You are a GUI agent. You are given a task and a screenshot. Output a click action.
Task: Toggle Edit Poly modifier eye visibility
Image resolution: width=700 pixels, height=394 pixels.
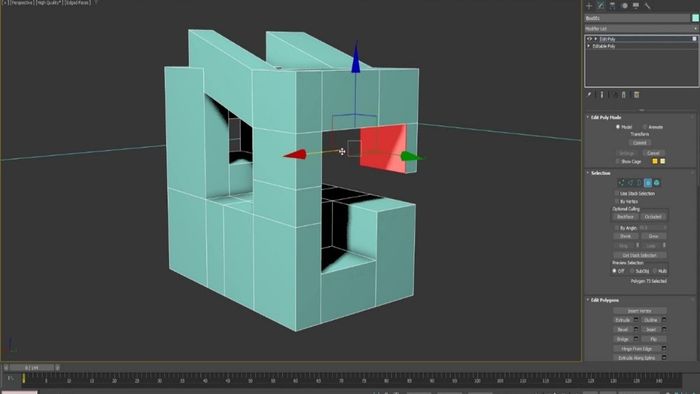(589, 39)
